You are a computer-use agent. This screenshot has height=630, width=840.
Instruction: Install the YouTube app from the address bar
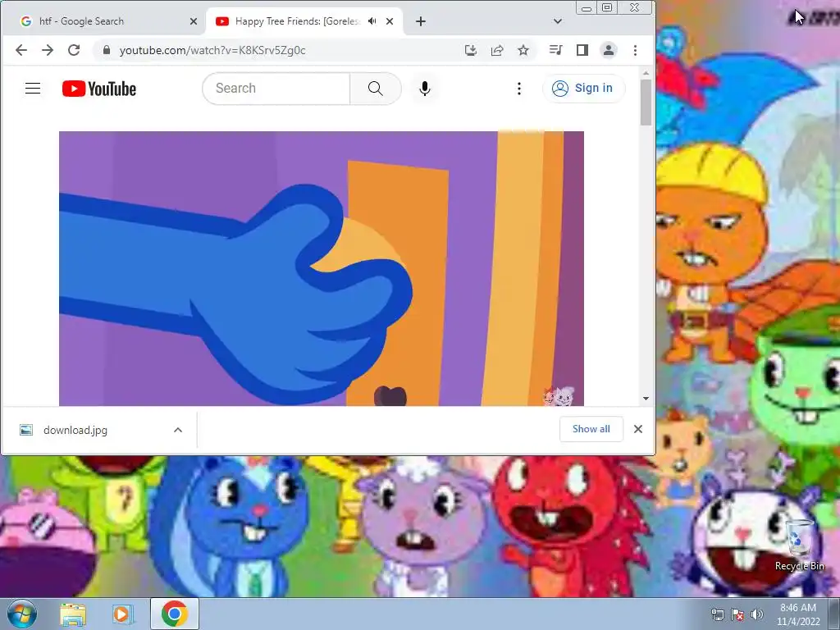[470, 50]
